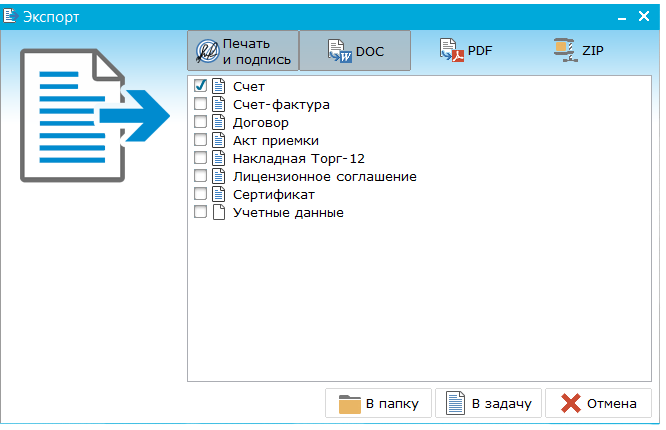
Task: Check the Акт приемки checkbox
Action: coord(200,140)
